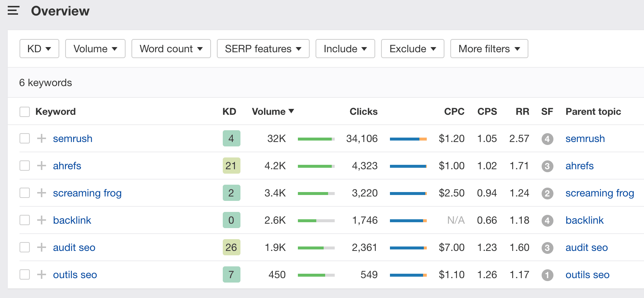The image size is (644, 298).
Task: Sort by the KD column header
Action: tap(229, 111)
